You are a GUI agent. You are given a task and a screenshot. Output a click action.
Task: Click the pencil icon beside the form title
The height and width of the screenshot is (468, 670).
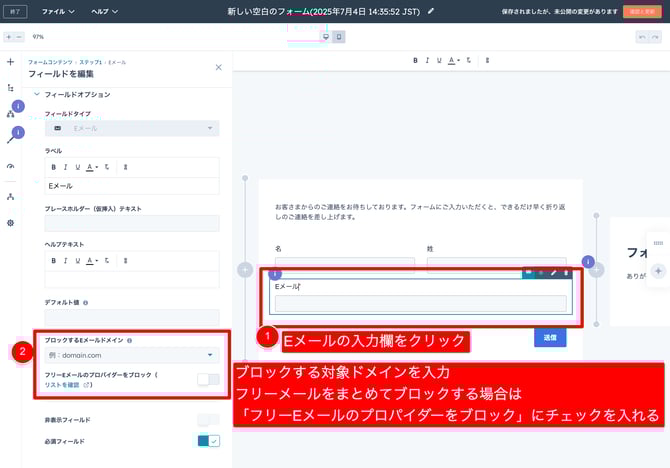431,11
